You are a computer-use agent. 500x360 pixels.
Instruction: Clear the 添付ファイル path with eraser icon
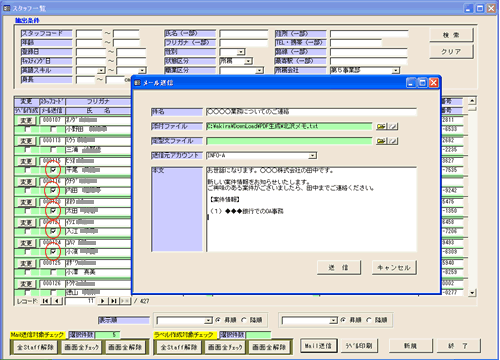click(x=393, y=126)
